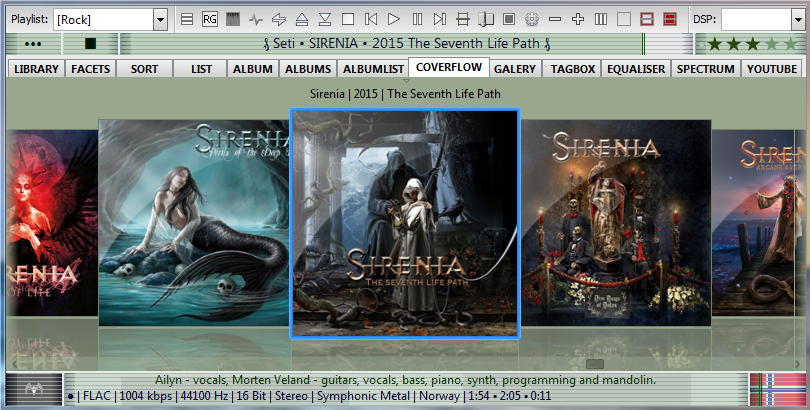Click the inset filled square toolbar icon

509,20
